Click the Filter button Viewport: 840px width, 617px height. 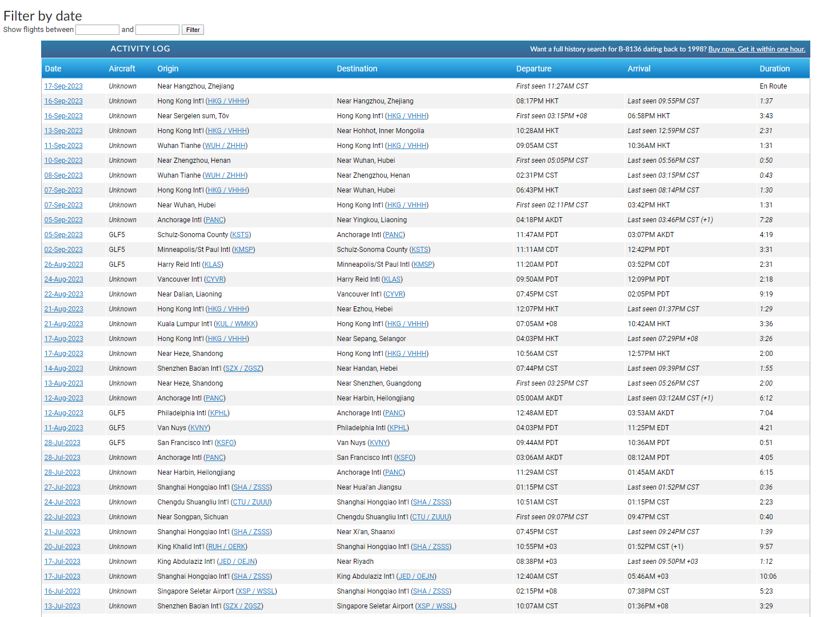(193, 30)
